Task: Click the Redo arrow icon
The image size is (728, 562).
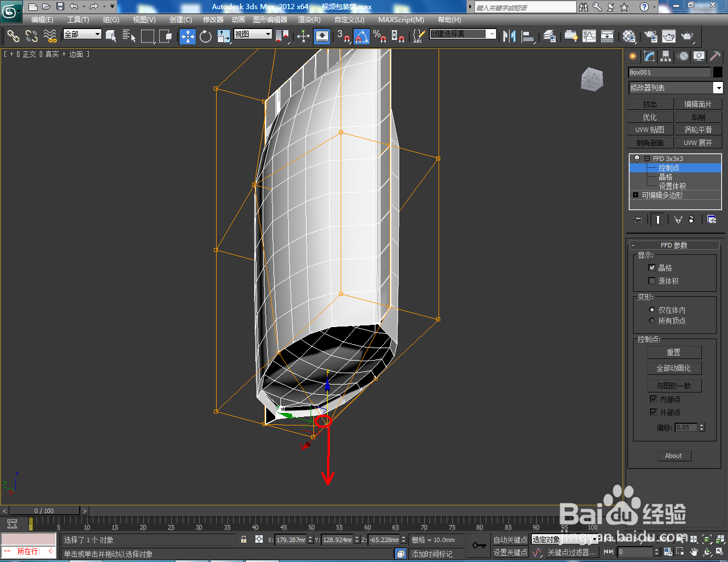Action: tap(94, 7)
